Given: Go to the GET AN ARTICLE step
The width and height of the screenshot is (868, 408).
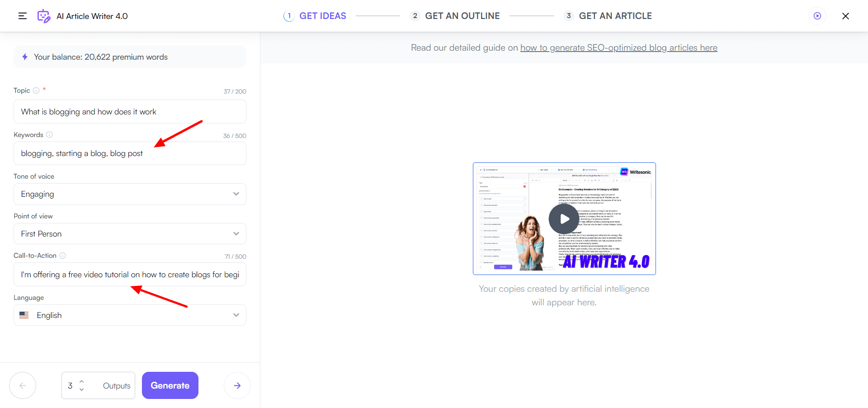Looking at the screenshot, I should click(608, 16).
